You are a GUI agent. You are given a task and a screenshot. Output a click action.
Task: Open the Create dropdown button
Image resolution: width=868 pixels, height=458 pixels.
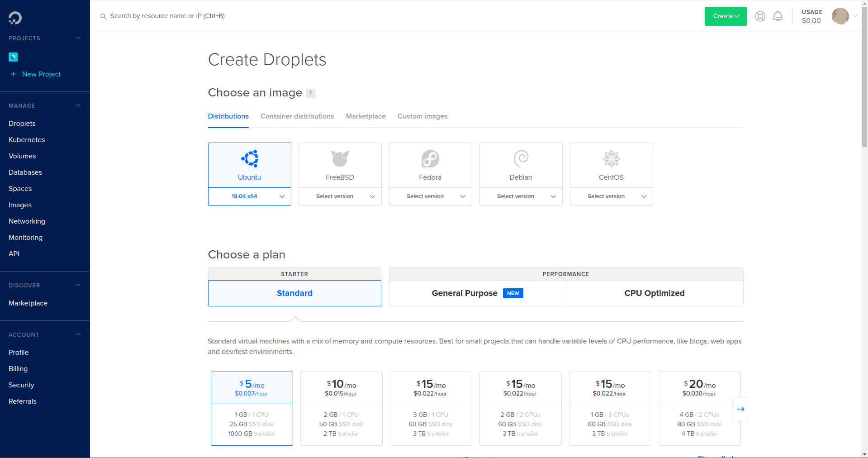(726, 16)
